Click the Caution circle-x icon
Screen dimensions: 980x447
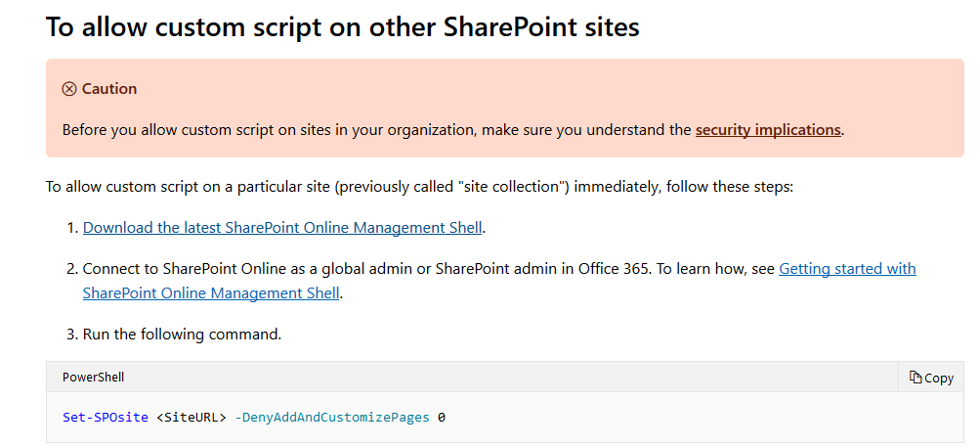coord(68,90)
